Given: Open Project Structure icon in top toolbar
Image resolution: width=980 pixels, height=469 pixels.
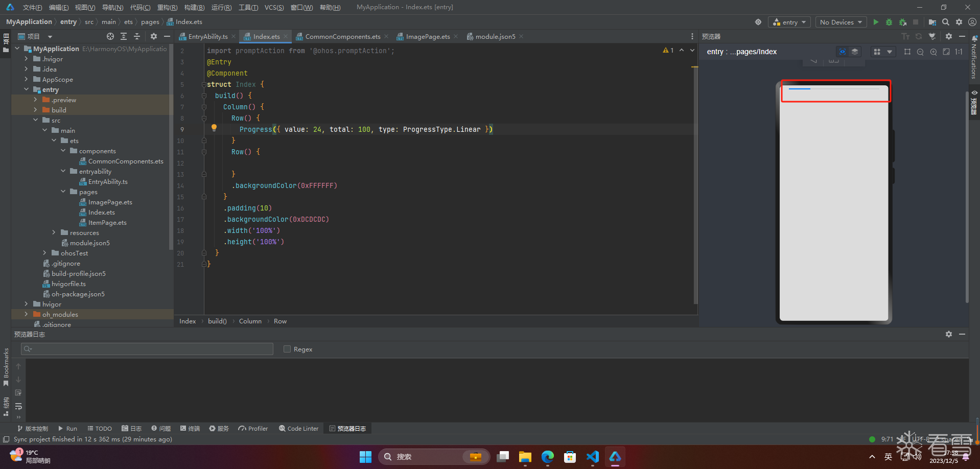Looking at the screenshot, I should pyautogui.click(x=932, y=22).
